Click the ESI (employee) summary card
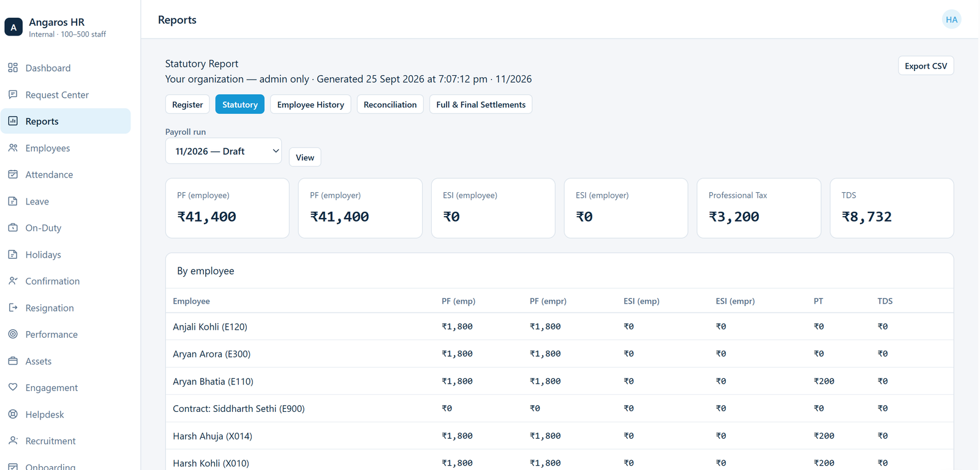The height and width of the screenshot is (470, 980). (493, 208)
